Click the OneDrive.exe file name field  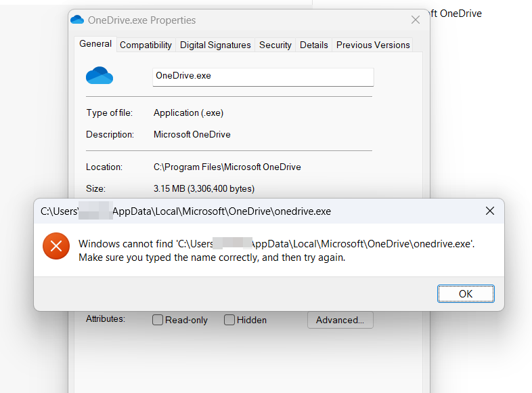click(263, 77)
